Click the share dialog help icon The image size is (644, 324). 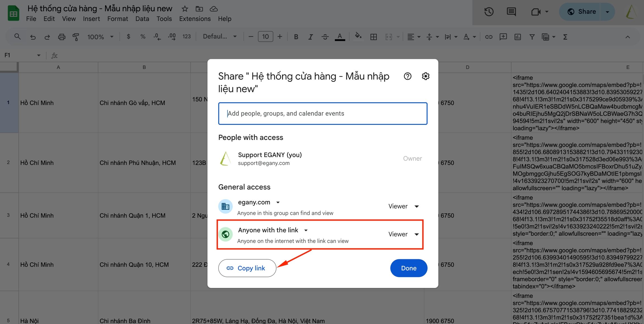coord(408,76)
